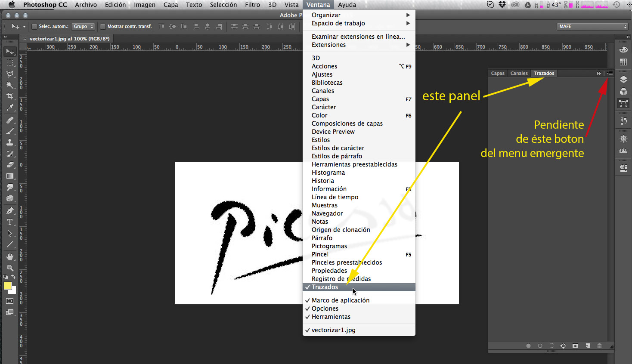This screenshot has width=632, height=364.
Task: Choose Capas from the Ventana menu
Action: click(x=359, y=99)
